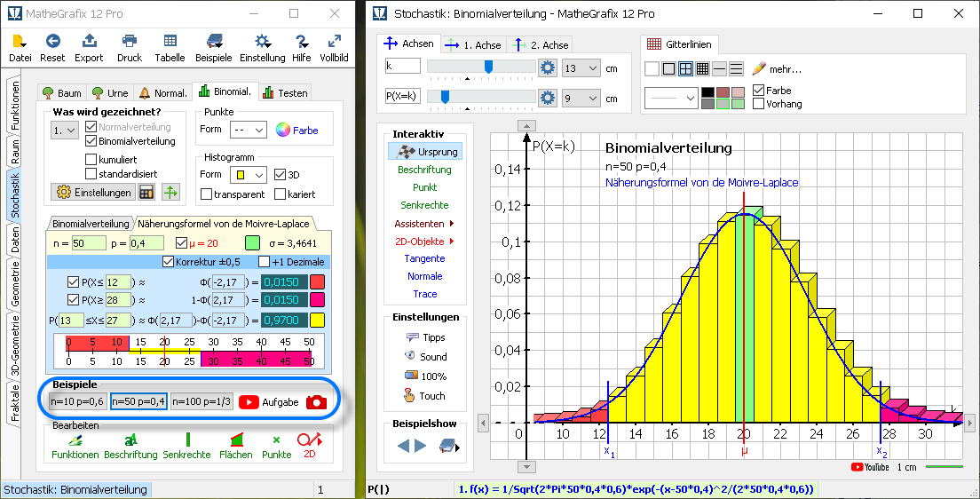Expand the Assistenten submenu
This screenshot has height=499, width=980.
click(x=423, y=223)
